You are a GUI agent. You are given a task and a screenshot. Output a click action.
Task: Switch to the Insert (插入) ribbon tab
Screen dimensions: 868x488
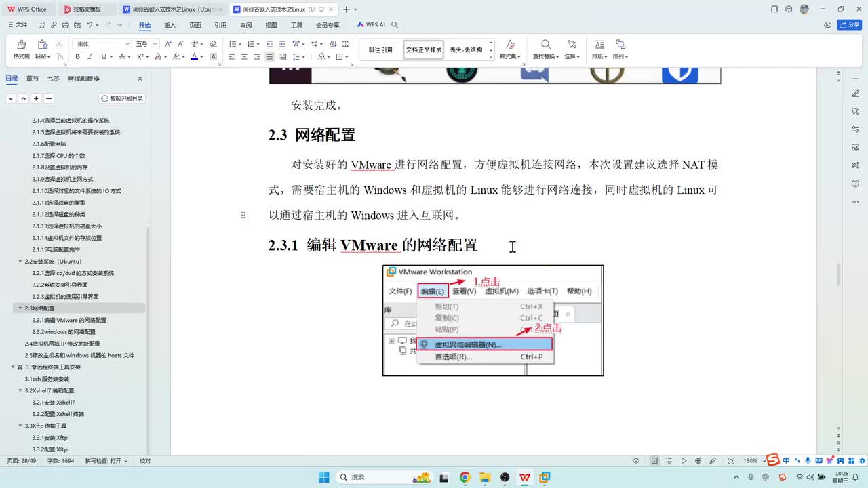click(170, 25)
